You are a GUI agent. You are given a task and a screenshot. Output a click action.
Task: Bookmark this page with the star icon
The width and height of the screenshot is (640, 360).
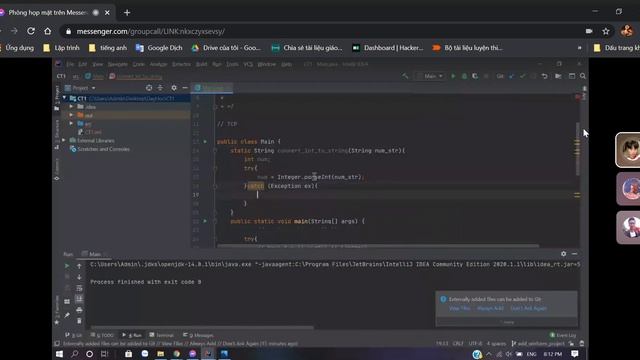[606, 31]
